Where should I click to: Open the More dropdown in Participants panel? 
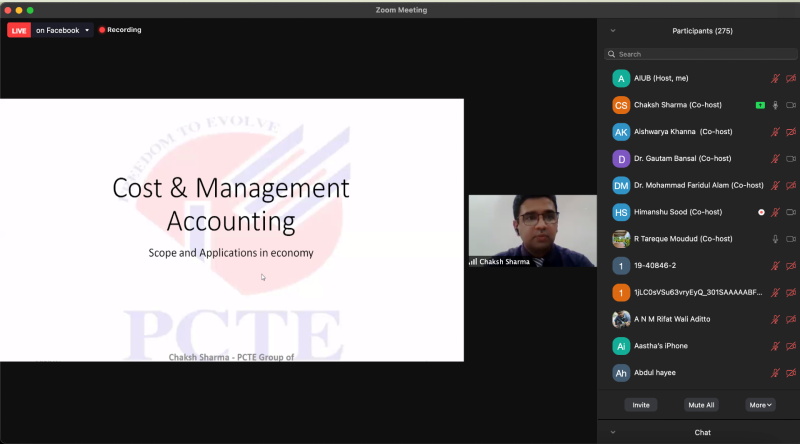coord(761,405)
